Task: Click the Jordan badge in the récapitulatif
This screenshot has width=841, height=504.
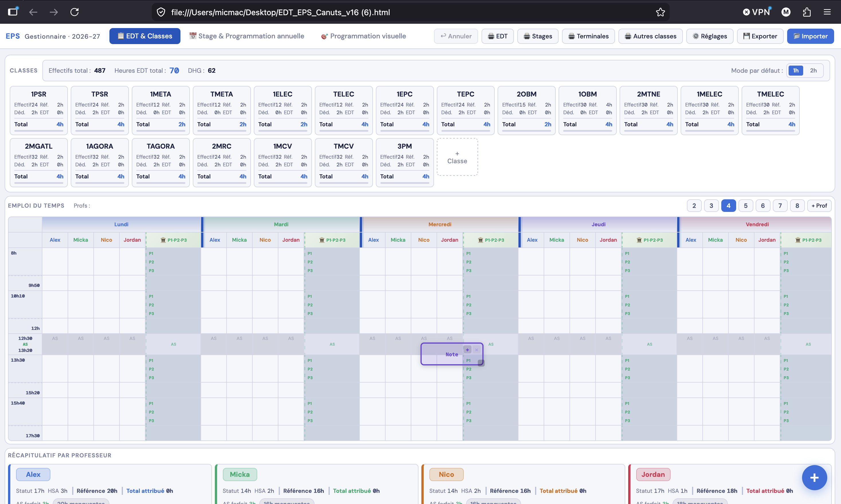Action: pos(653,474)
